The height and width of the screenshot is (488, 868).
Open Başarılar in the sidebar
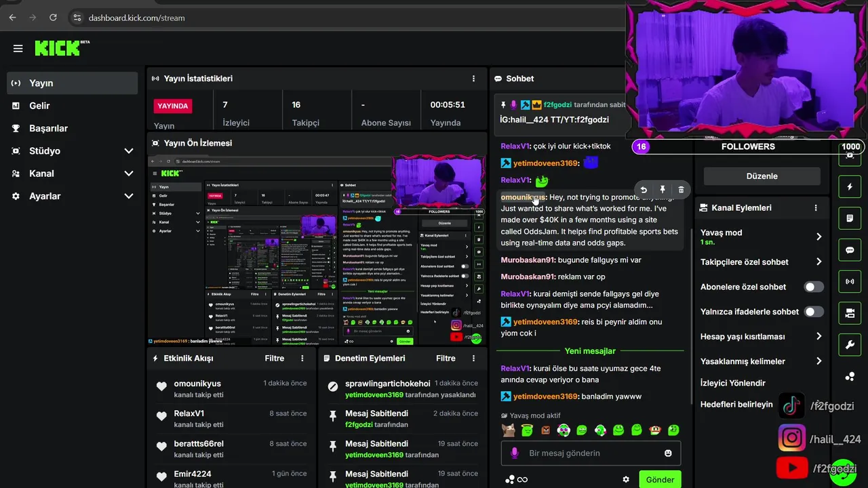coord(73,128)
